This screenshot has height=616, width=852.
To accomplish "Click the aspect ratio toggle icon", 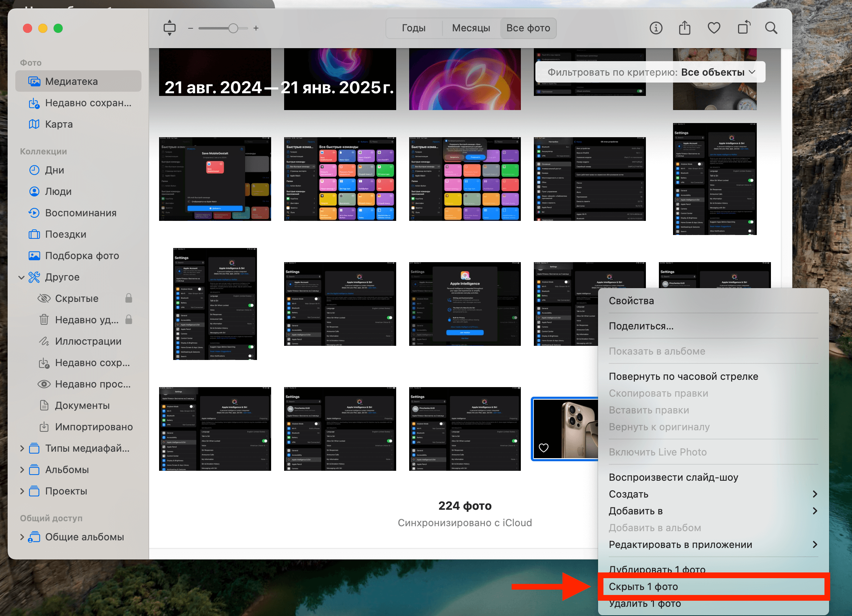I will point(169,28).
